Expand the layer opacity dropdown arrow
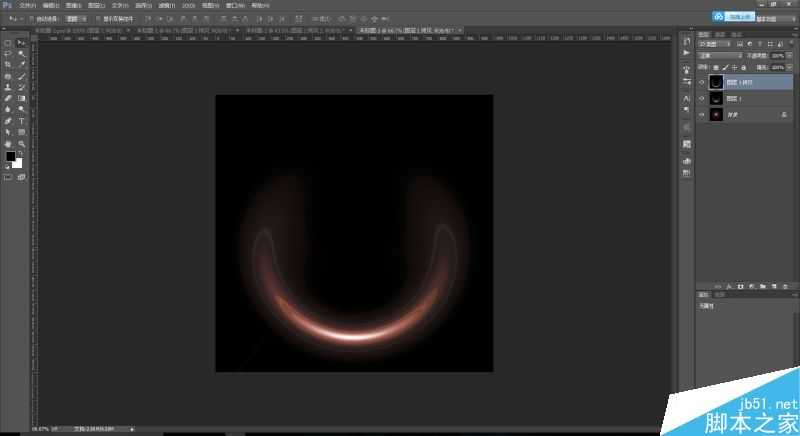 click(x=788, y=56)
